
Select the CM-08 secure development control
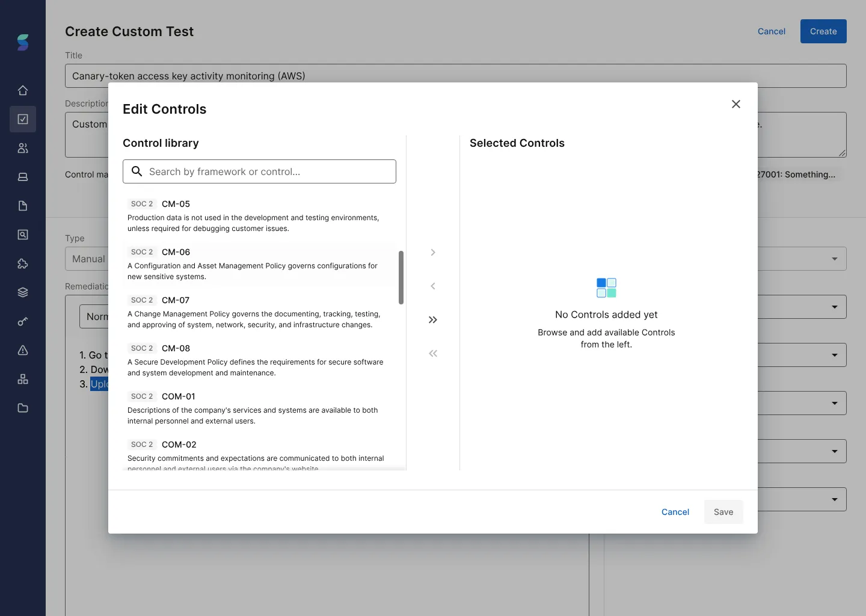[259, 360]
